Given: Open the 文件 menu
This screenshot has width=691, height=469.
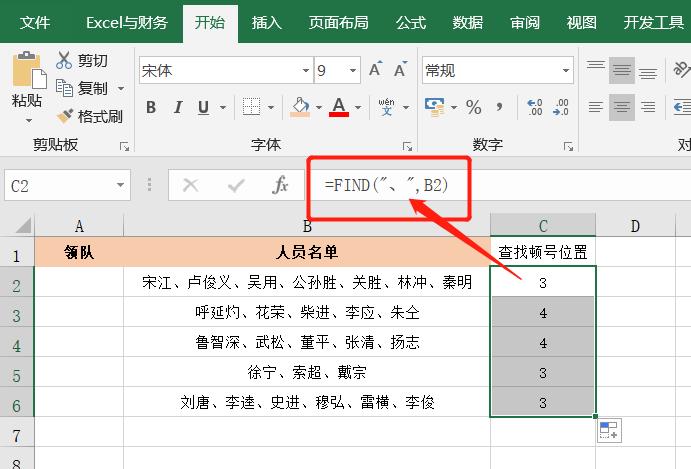Looking at the screenshot, I should 35,22.
